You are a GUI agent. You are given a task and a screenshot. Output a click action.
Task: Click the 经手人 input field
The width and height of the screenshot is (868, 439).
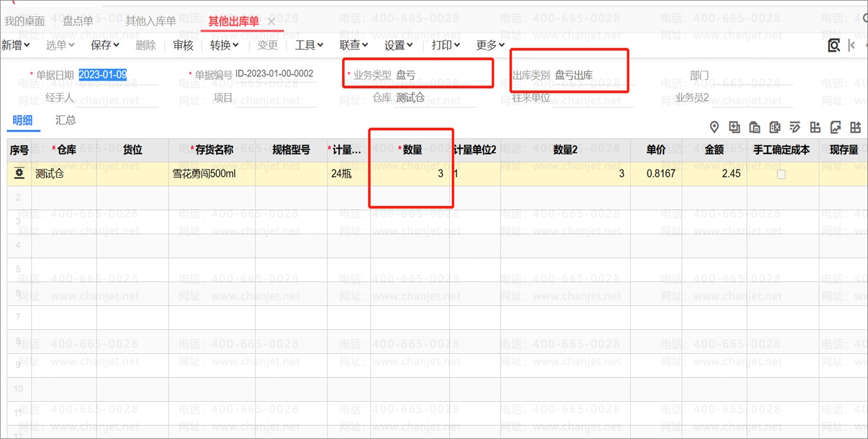click(x=117, y=98)
